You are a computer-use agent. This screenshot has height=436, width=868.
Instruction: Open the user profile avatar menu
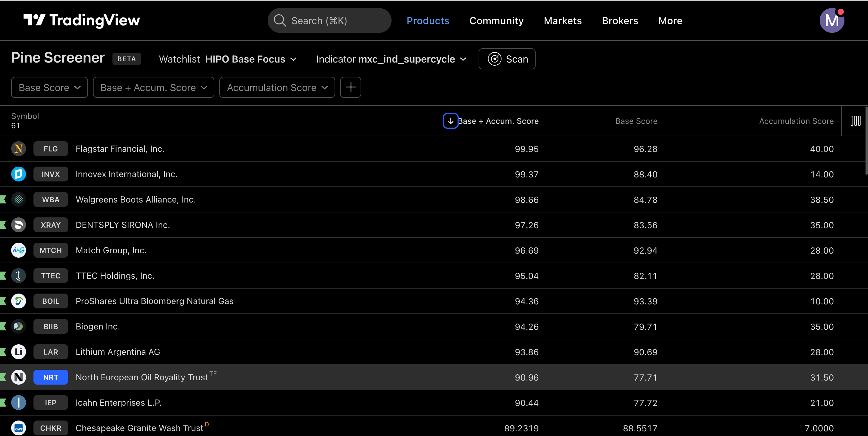(x=832, y=20)
